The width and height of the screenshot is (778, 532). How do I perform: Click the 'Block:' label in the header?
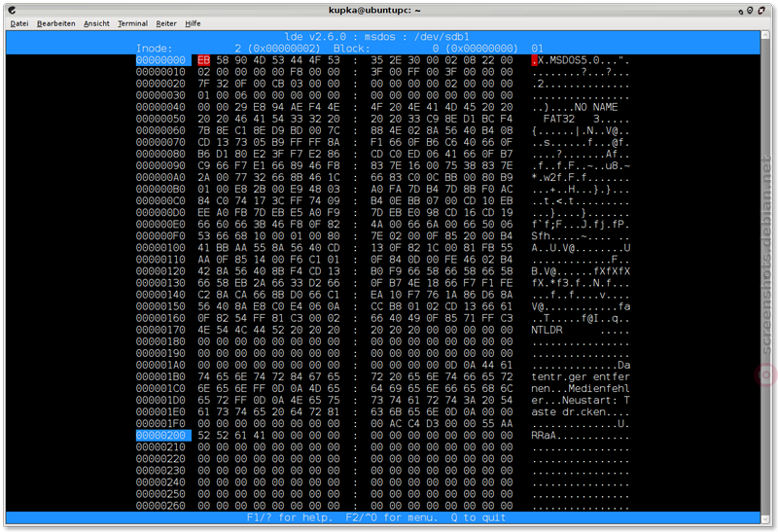[352, 49]
